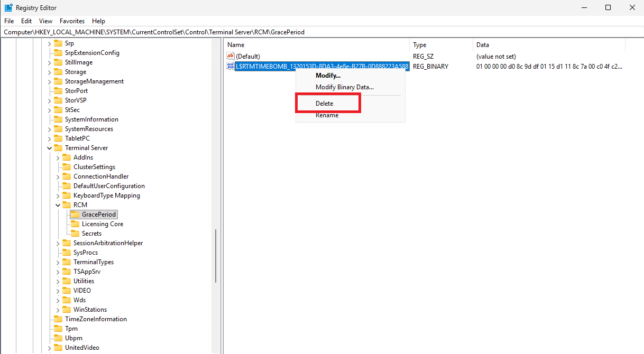Collapse the Terminal Server tree node
Viewport: 644px width, 354px height.
(x=50, y=148)
